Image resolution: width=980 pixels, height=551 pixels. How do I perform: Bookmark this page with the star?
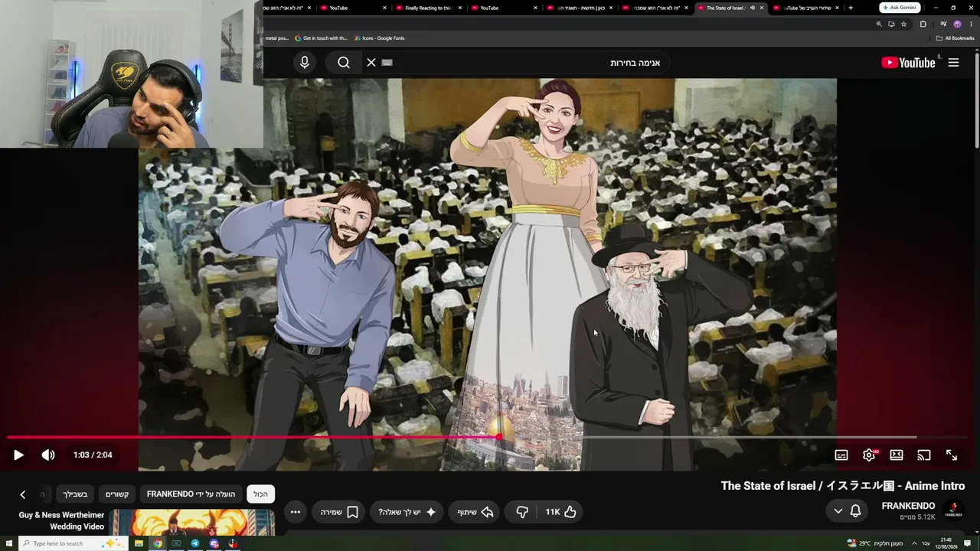903,24
